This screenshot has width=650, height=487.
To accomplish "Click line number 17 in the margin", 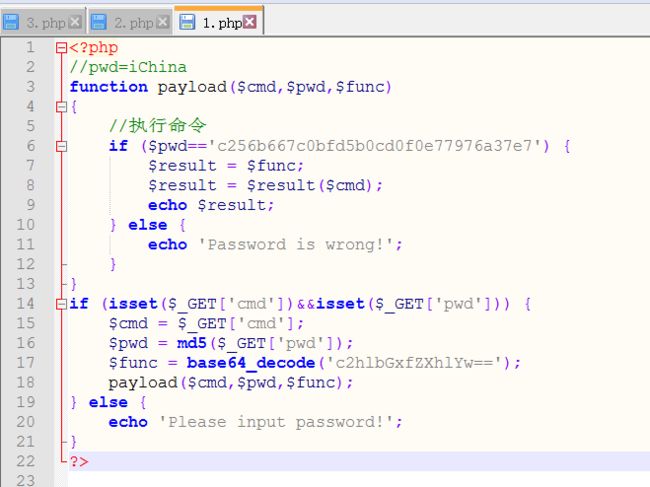I will 25,363.
